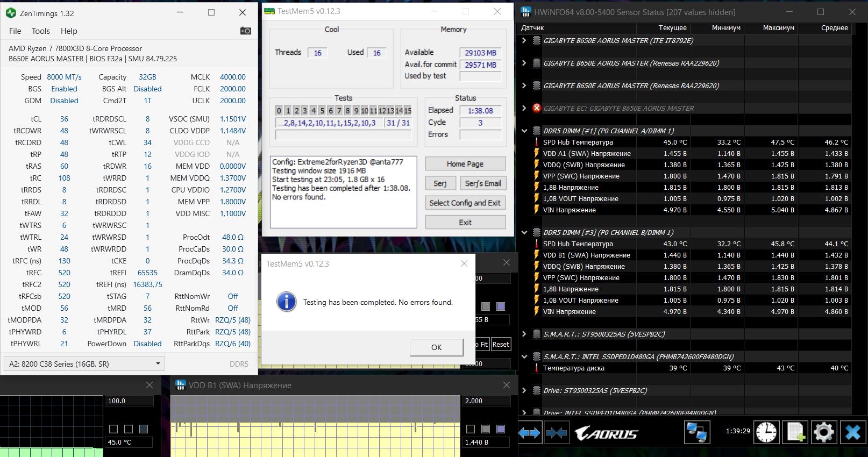The height and width of the screenshot is (457, 868).
Task: Click the camera screenshot icon in ZenTimings
Action: [245, 31]
